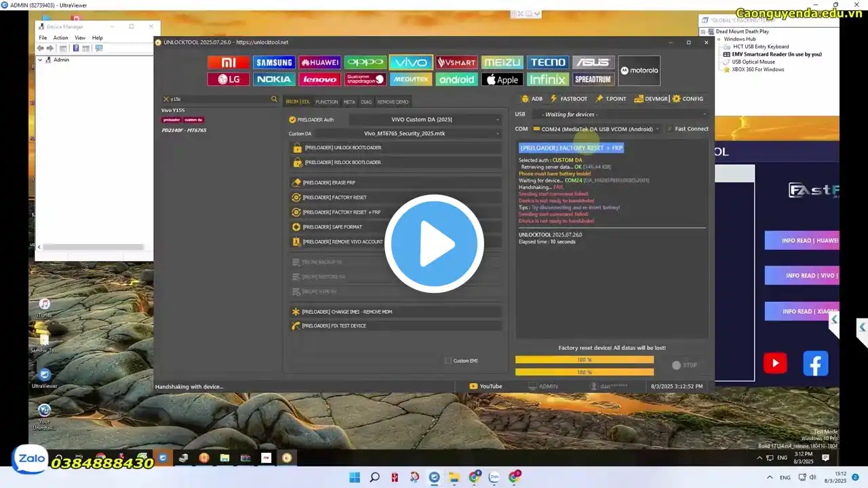The height and width of the screenshot is (488, 868).
Task: Open the VIVO Custom DA [2025] dropdown
Action: 425,120
